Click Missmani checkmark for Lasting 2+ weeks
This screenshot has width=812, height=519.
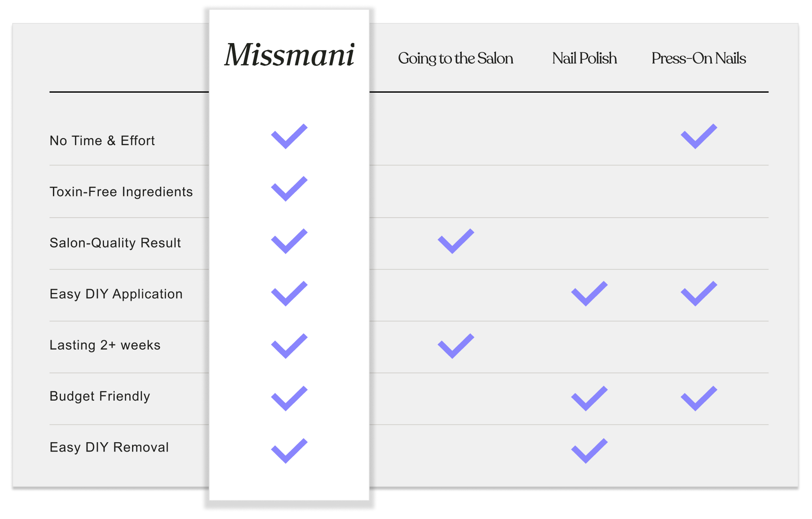289,346
